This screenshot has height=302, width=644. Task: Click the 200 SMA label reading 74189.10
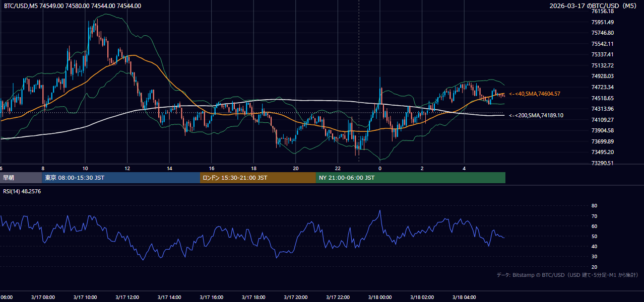[x=536, y=115]
